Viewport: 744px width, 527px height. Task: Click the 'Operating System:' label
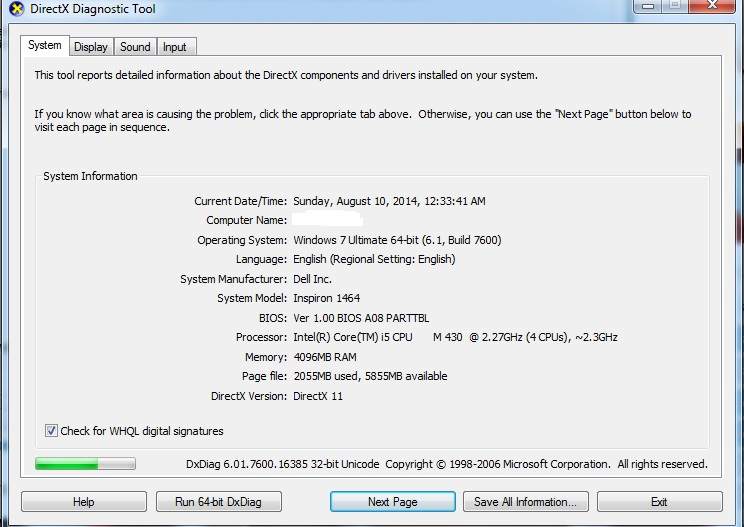(242, 240)
